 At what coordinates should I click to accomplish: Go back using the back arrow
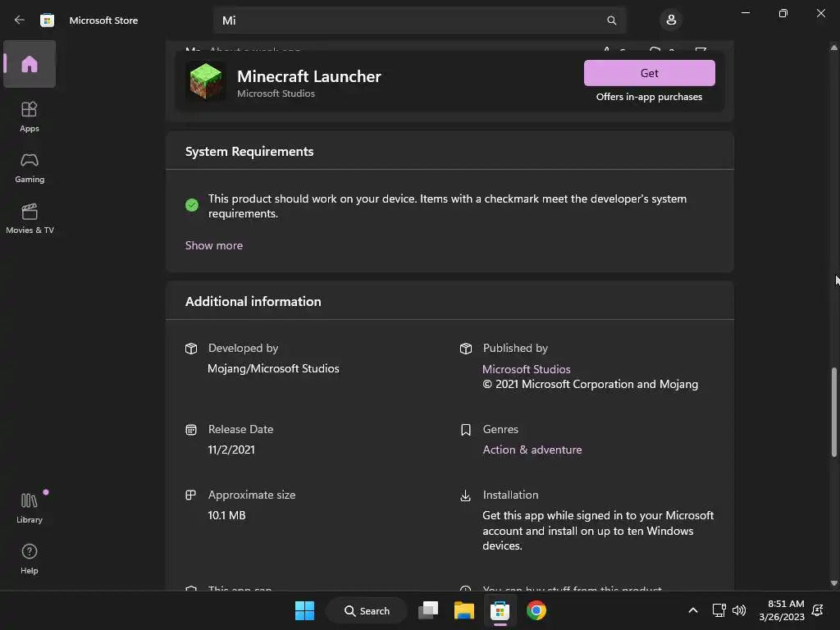coord(20,21)
